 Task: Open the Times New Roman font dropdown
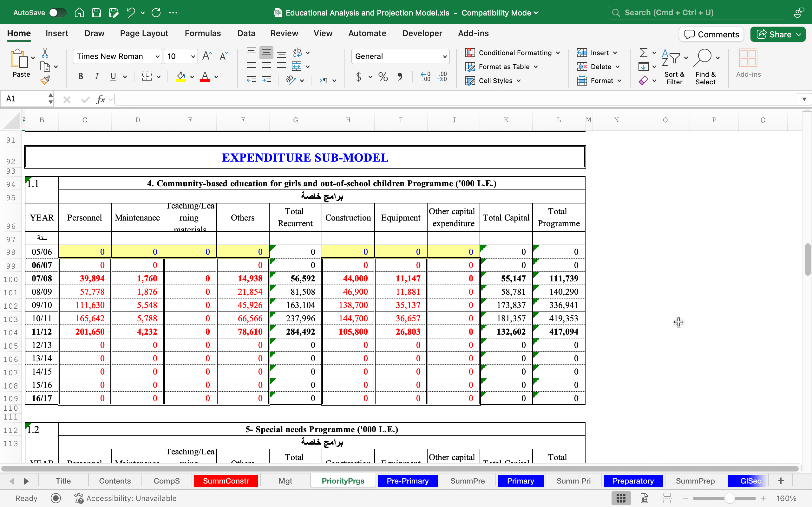[x=157, y=56]
